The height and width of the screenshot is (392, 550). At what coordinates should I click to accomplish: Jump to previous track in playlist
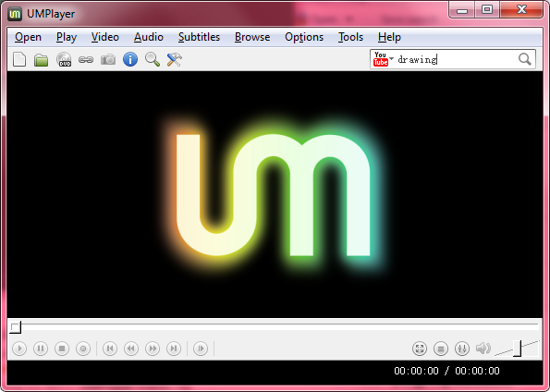[x=110, y=349]
